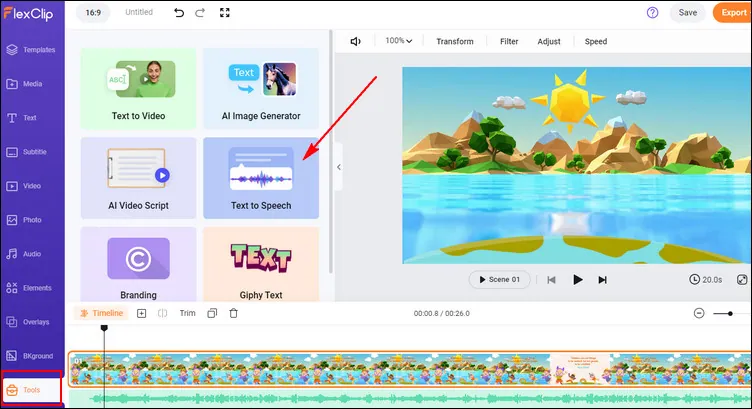The image size is (752, 409).
Task: Expand the preview canvas size icon
Action: click(x=742, y=280)
